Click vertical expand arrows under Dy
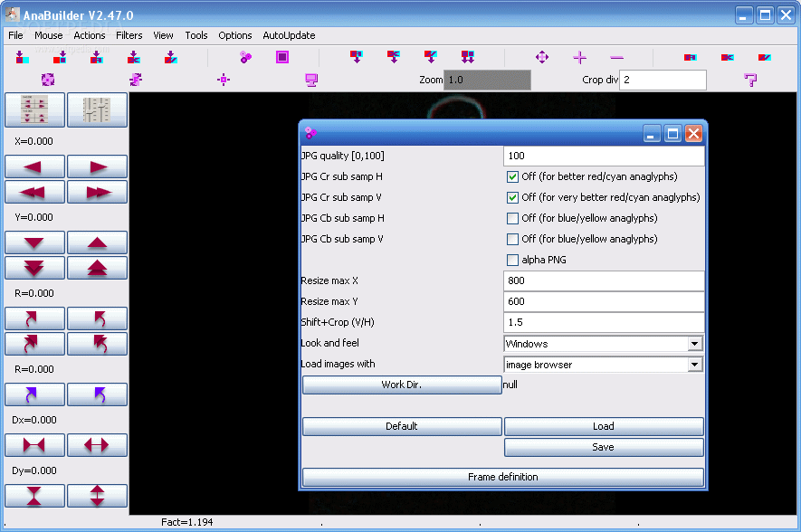 point(97,496)
